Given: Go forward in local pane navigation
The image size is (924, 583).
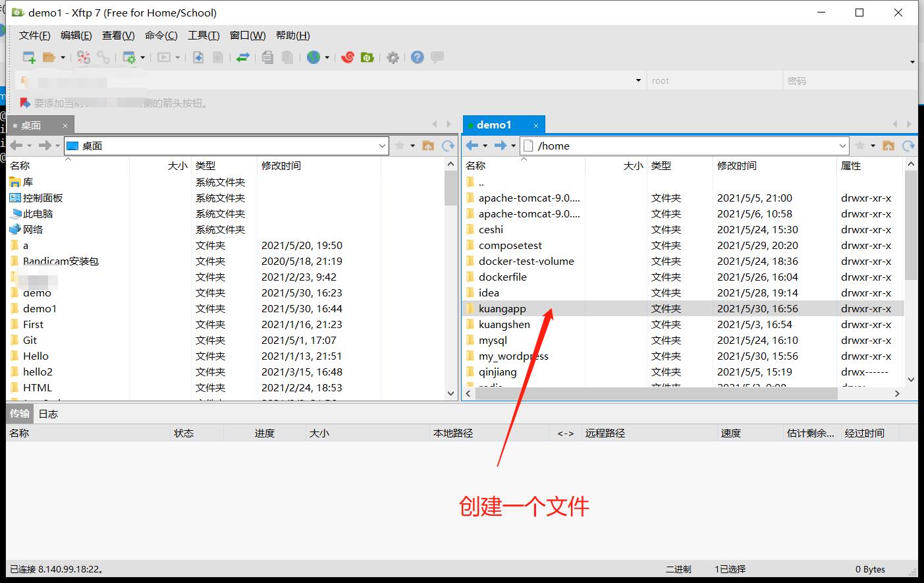Looking at the screenshot, I should pyautogui.click(x=44, y=146).
